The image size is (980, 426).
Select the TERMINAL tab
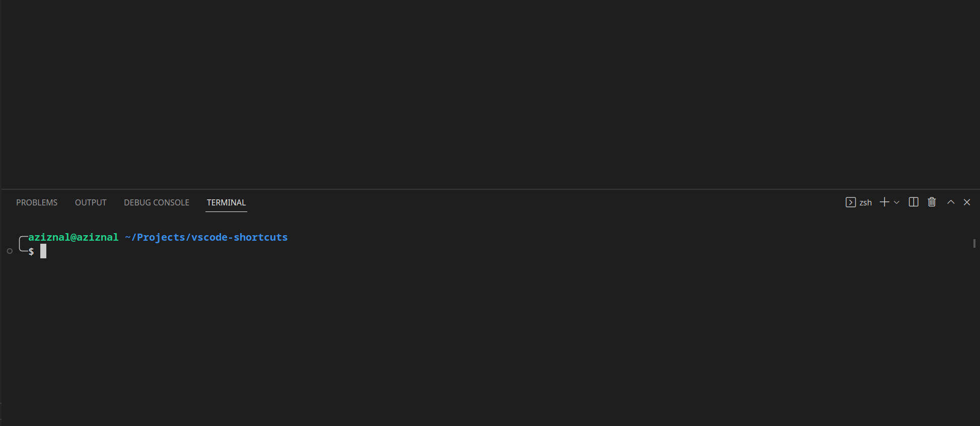click(226, 202)
